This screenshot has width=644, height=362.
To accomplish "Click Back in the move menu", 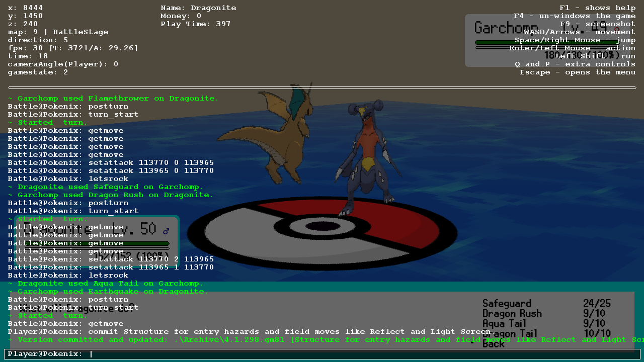I will (x=493, y=344).
